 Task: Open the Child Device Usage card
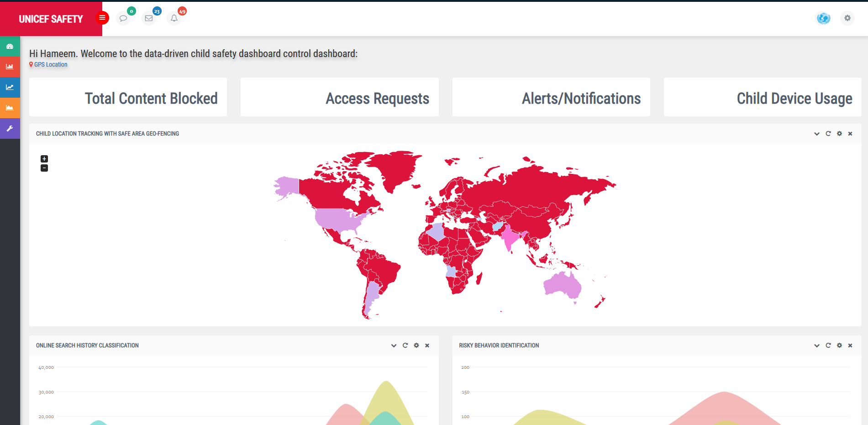(x=763, y=97)
